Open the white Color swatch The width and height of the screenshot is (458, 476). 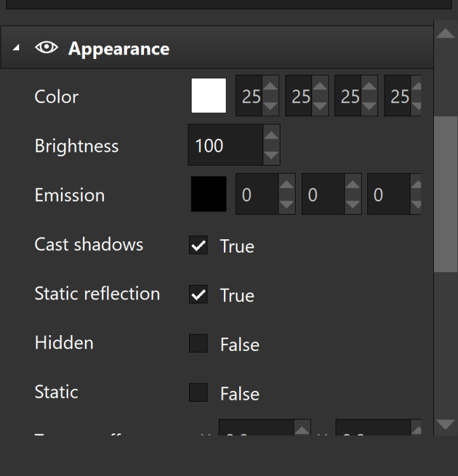tap(209, 96)
